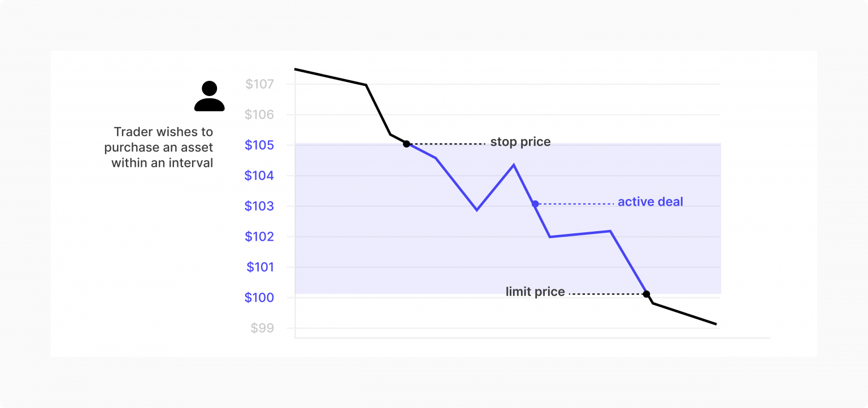Viewport: 868px width, 408px height.
Task: Click the black line start above $107
Action: (296, 70)
